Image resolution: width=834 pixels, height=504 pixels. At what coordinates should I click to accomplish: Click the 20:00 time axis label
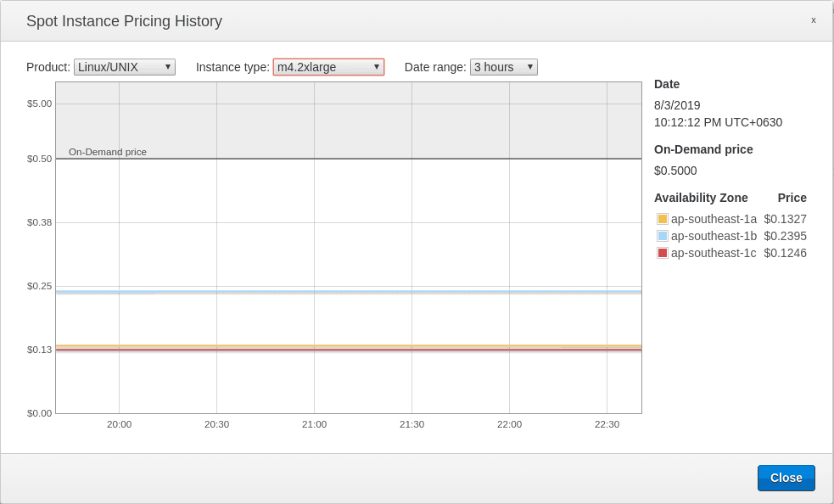119,424
